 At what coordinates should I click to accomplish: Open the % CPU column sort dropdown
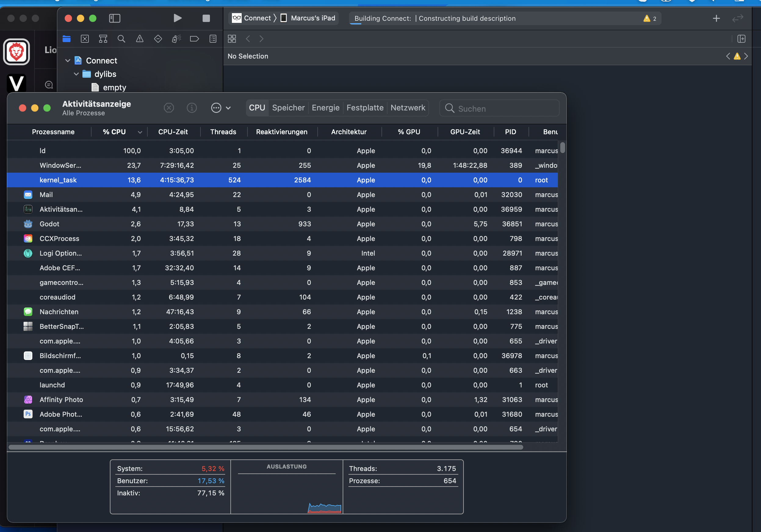coord(140,132)
